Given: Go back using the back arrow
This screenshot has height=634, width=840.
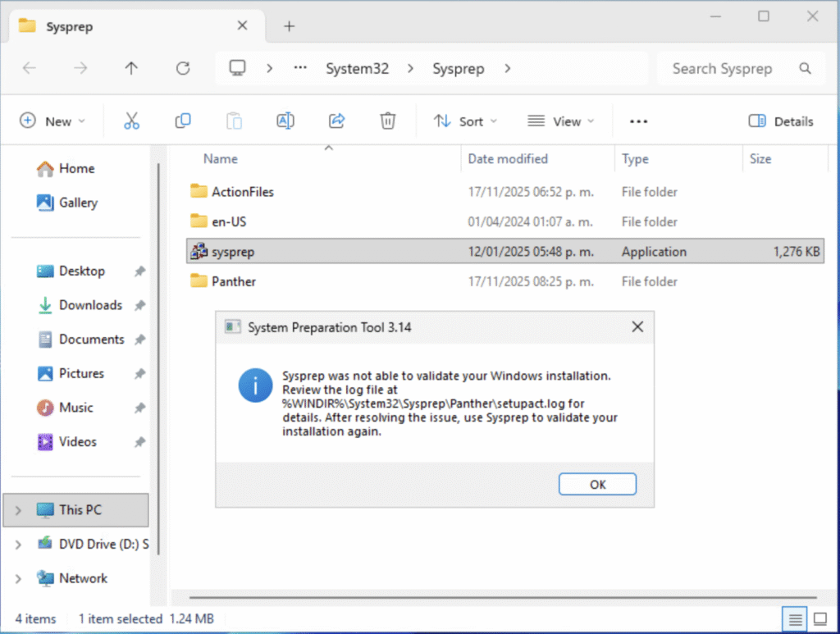Looking at the screenshot, I should pos(30,69).
